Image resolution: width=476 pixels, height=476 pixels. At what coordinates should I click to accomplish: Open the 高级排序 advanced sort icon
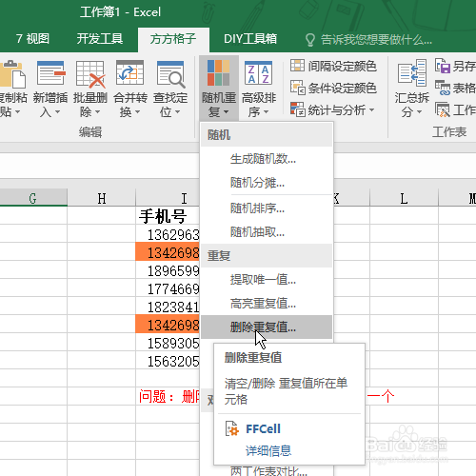[x=258, y=73]
